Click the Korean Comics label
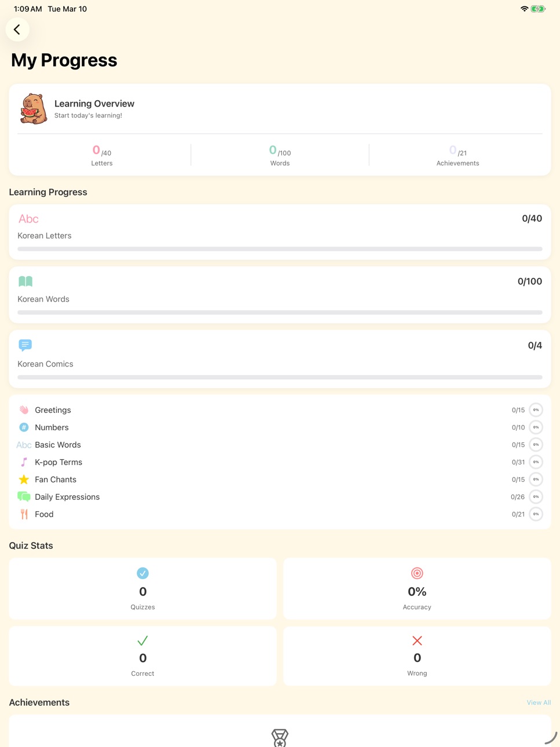 pyautogui.click(x=45, y=364)
